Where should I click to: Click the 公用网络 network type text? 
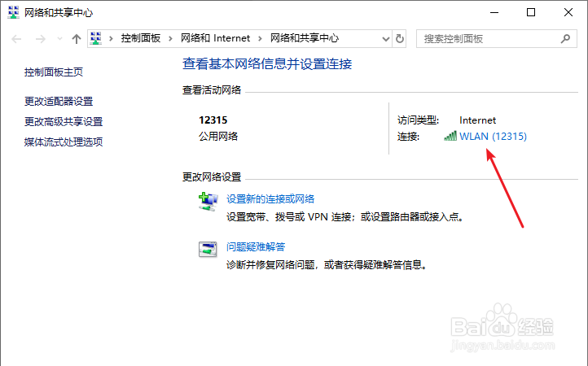tap(218, 136)
